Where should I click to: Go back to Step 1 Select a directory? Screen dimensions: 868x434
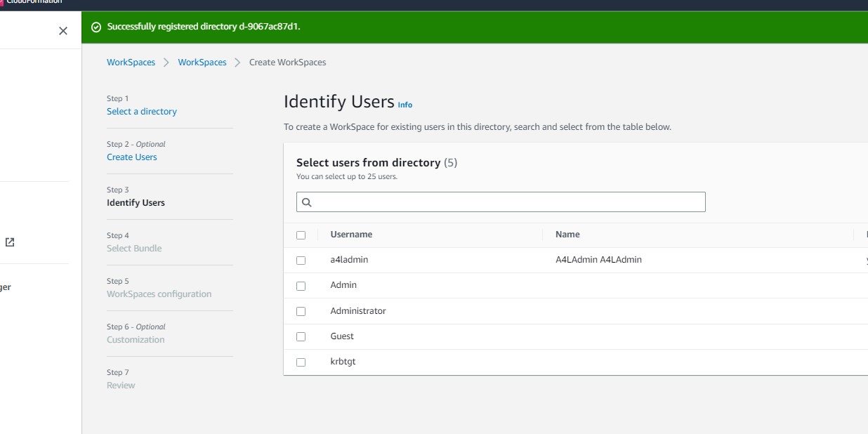(x=142, y=111)
